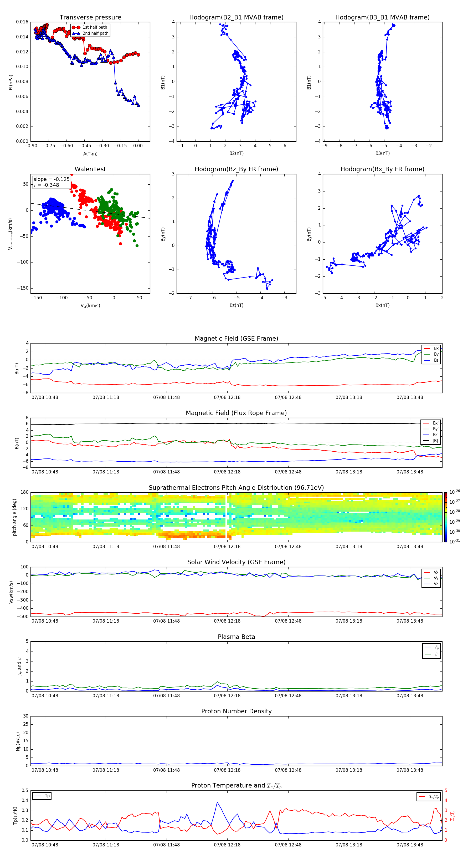Click the Tp legend box in temperature panel
The width and height of the screenshot is (473, 868).
[42, 796]
